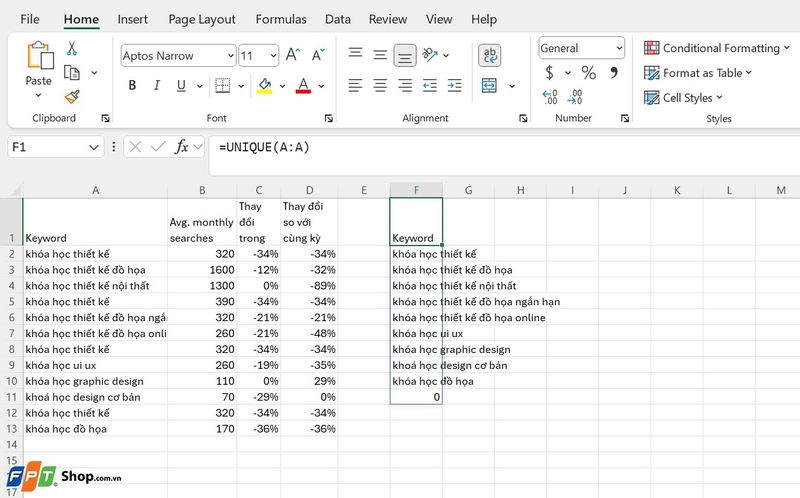Toggle Italic formatting
The image size is (800, 498).
[x=157, y=86]
